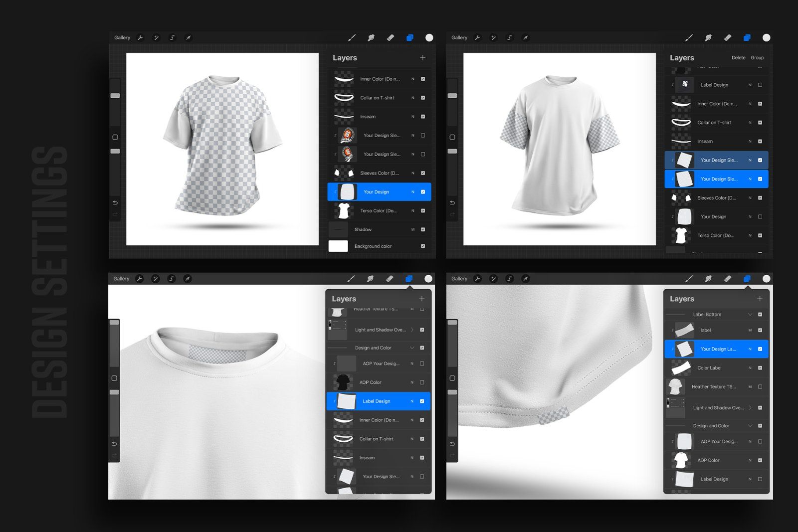Image resolution: width=798 pixels, height=532 pixels.
Task: Collapse the Label Bottom group
Action: 750,315
